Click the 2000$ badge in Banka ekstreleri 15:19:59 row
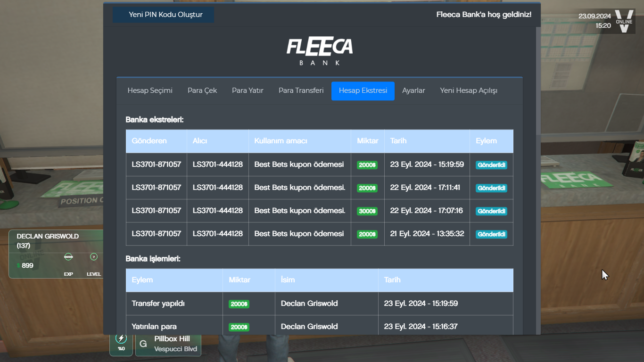The image size is (644, 362). click(x=367, y=165)
